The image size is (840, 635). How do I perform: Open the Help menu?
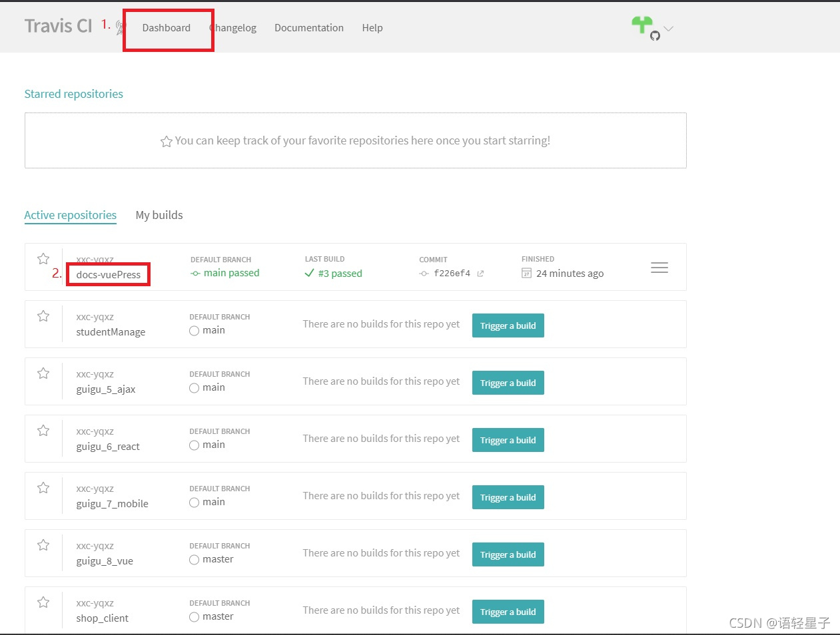pyautogui.click(x=372, y=28)
